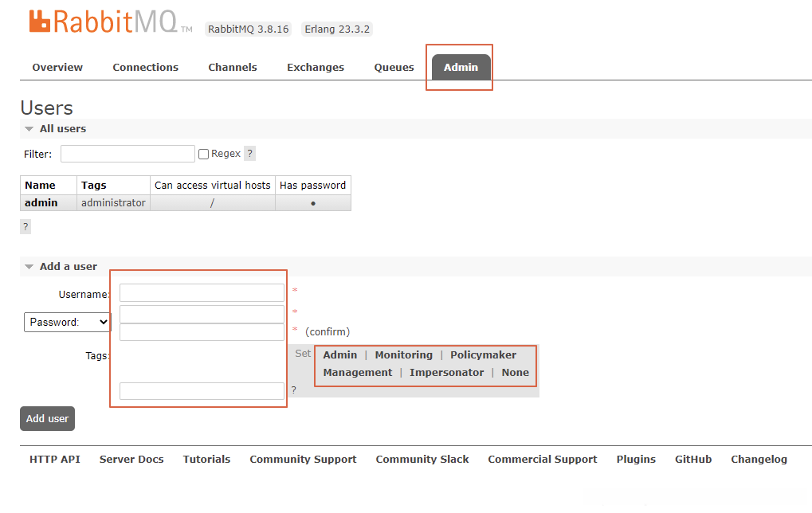Click the Can access virtual hosts header
812x513 pixels.
[x=212, y=186]
